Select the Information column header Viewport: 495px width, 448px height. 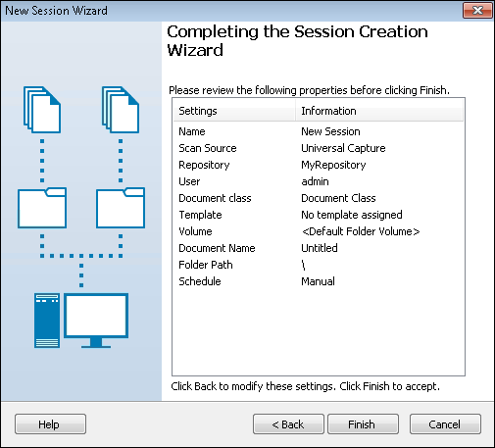pyautogui.click(x=379, y=111)
